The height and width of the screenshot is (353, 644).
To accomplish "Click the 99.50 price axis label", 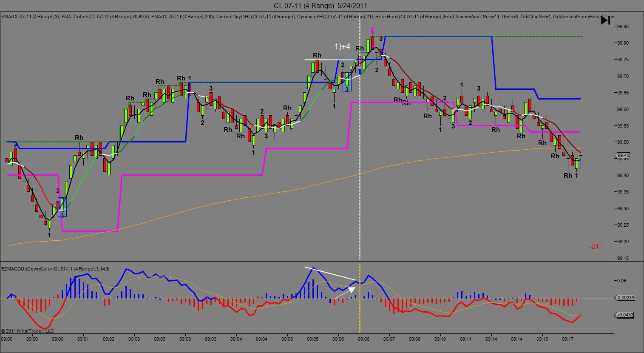I will pyautogui.click(x=623, y=142).
